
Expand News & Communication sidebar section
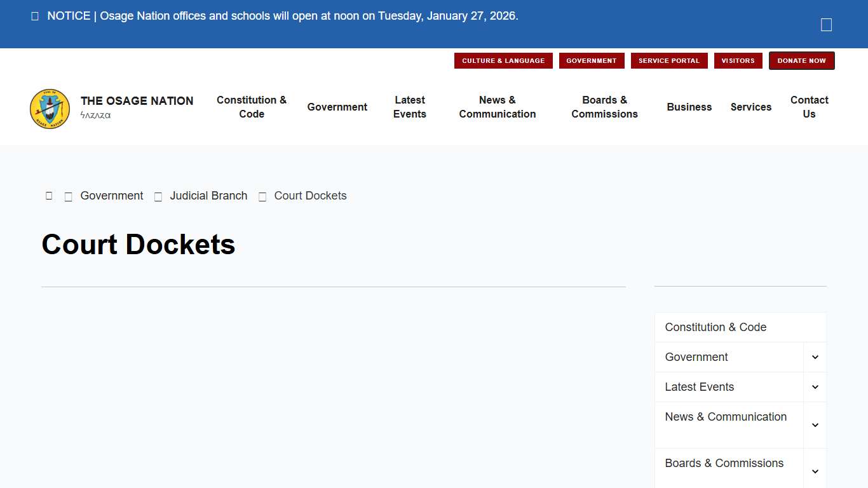tap(815, 425)
